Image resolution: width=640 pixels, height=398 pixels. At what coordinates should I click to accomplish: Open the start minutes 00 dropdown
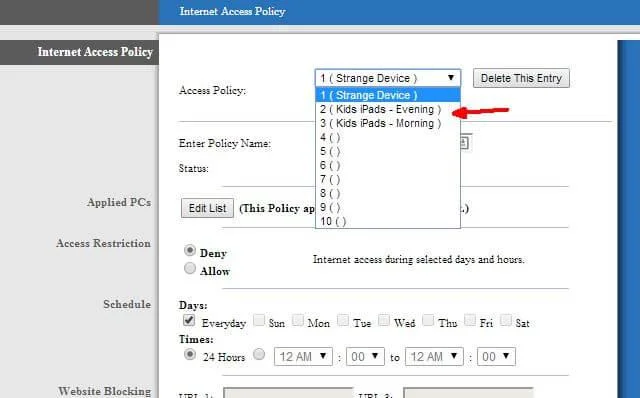coord(365,357)
